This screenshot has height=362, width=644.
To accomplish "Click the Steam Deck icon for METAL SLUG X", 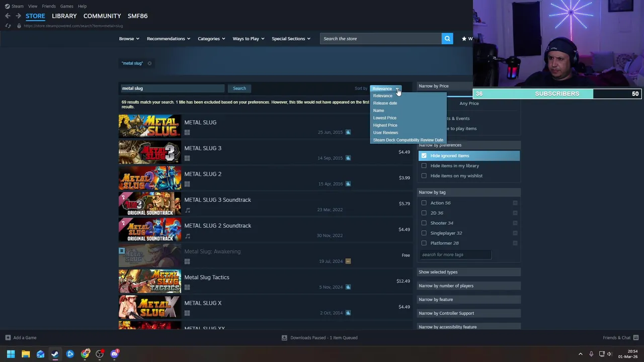I will pos(348,313).
